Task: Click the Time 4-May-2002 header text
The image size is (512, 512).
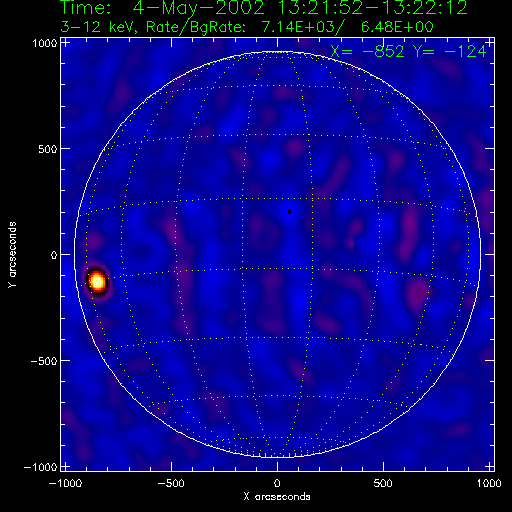Action: coord(264,8)
